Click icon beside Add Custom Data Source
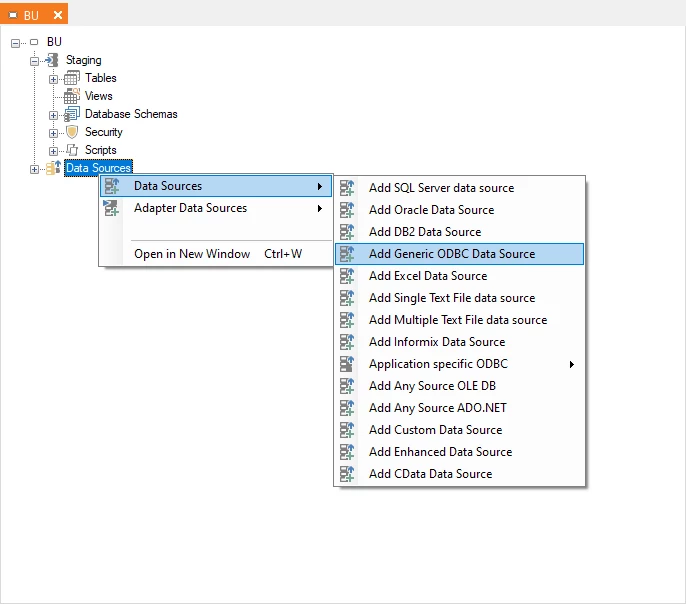 pyautogui.click(x=347, y=430)
